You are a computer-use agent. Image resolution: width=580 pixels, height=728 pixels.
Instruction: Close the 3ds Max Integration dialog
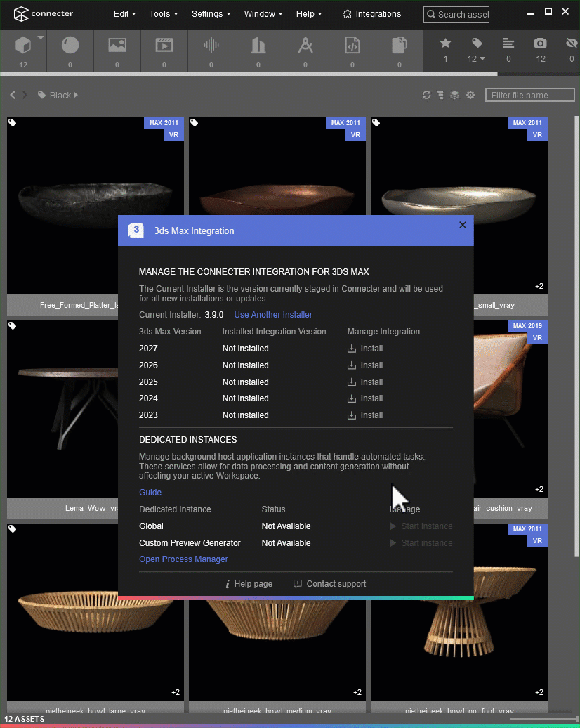[463, 225]
